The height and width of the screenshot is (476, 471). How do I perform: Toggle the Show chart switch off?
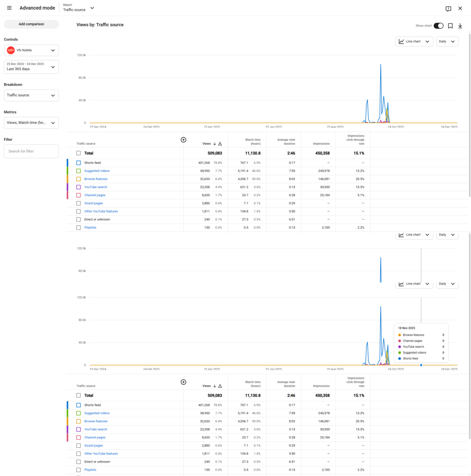pos(438,26)
